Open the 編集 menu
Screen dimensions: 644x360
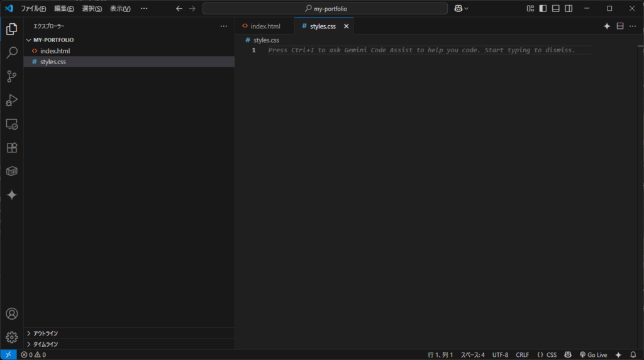click(64, 8)
